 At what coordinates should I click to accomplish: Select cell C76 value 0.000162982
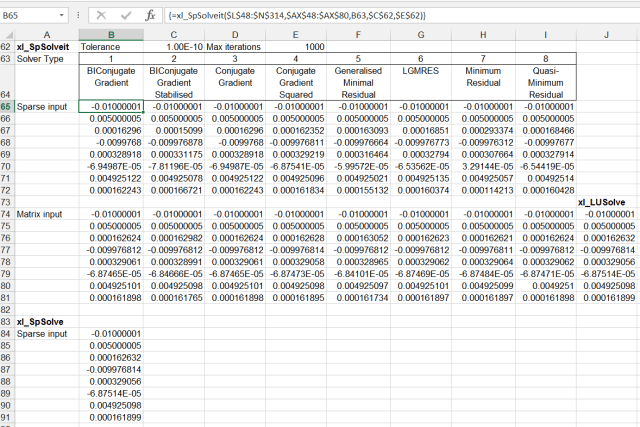tap(174, 238)
